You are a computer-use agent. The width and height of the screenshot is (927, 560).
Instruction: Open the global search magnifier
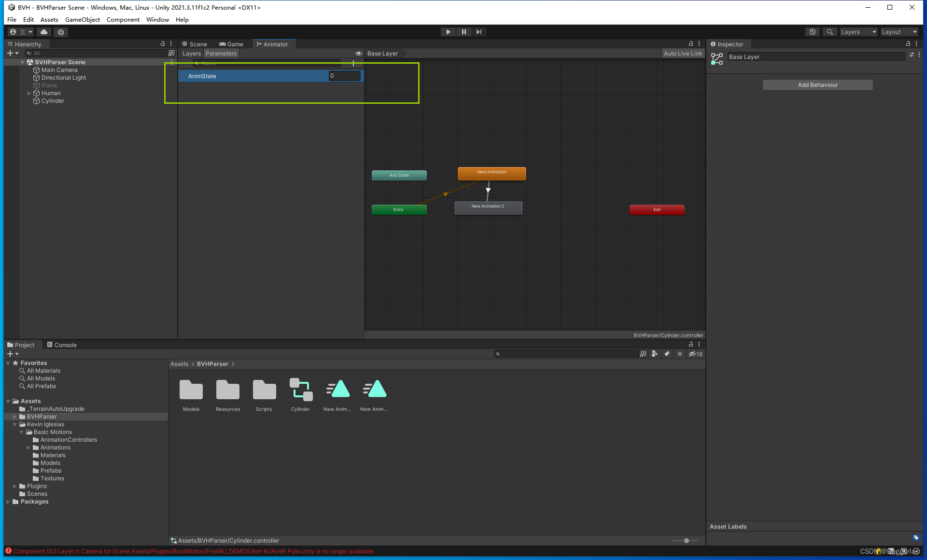pyautogui.click(x=829, y=32)
